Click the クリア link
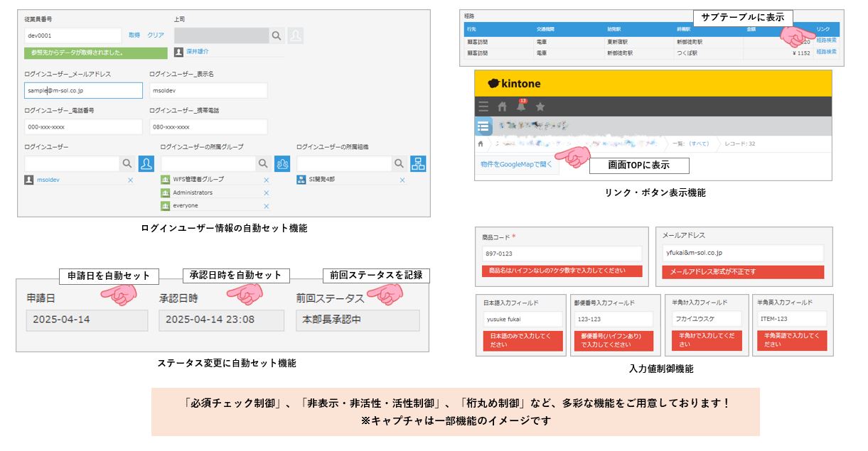 point(156,35)
